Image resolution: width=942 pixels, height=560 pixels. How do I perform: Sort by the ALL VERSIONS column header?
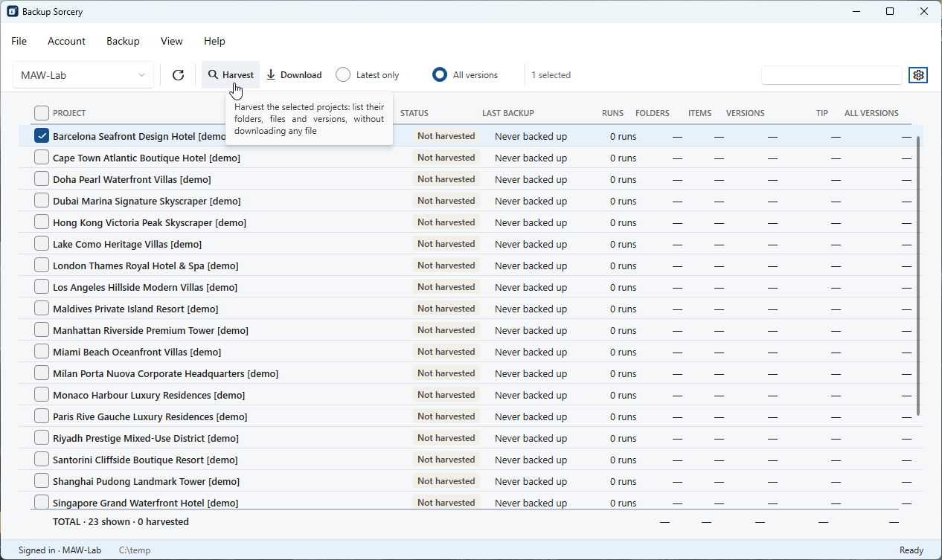[x=871, y=113]
